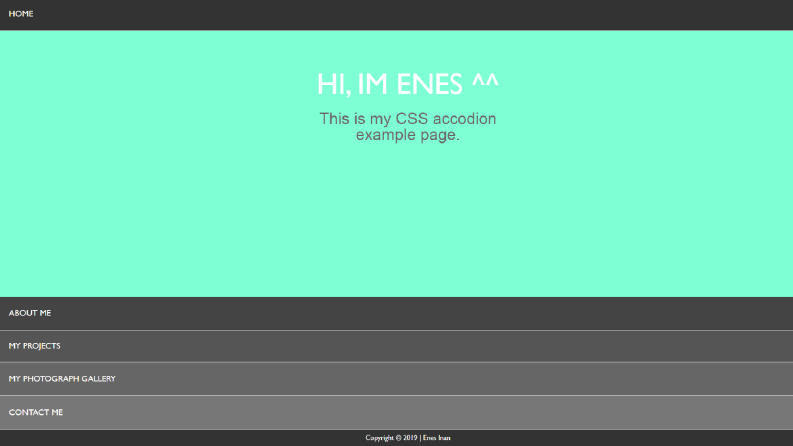
Task: Click the 'This is my CSS accodion example page.' text
Action: click(x=408, y=127)
